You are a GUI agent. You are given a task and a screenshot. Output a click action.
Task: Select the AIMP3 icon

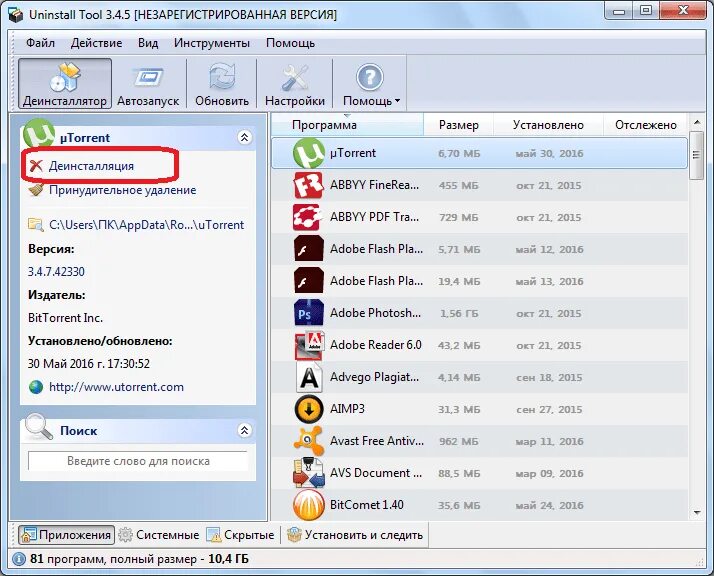[x=309, y=409]
